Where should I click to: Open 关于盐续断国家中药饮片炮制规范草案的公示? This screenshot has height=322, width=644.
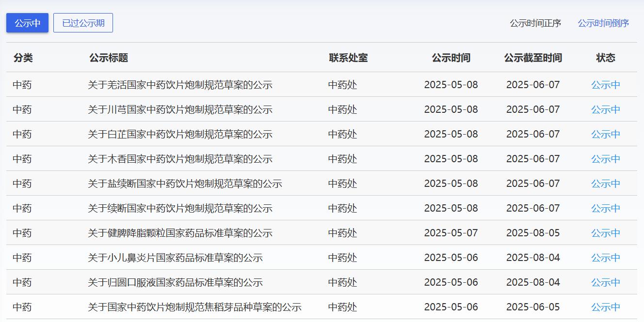point(185,184)
